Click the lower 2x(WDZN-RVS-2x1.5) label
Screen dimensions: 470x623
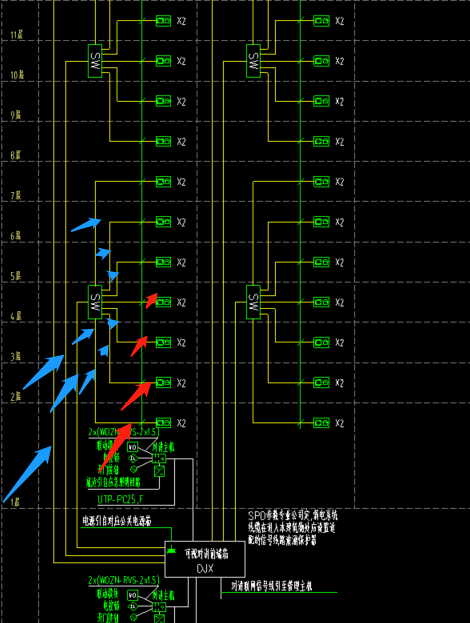(x=124, y=580)
